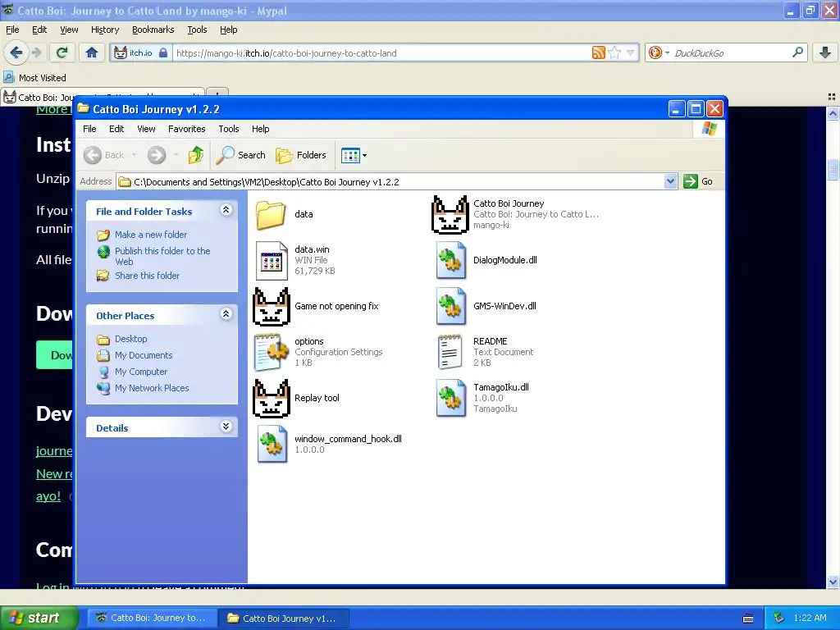Open the Most Visited bookmarks folder
This screenshot has width=840, height=630.
[34, 78]
